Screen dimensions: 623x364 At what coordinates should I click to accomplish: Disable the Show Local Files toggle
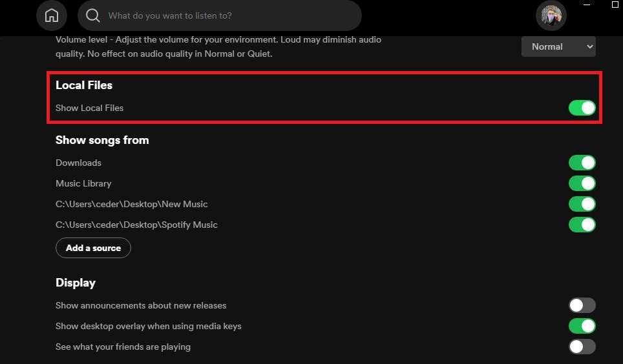point(582,108)
